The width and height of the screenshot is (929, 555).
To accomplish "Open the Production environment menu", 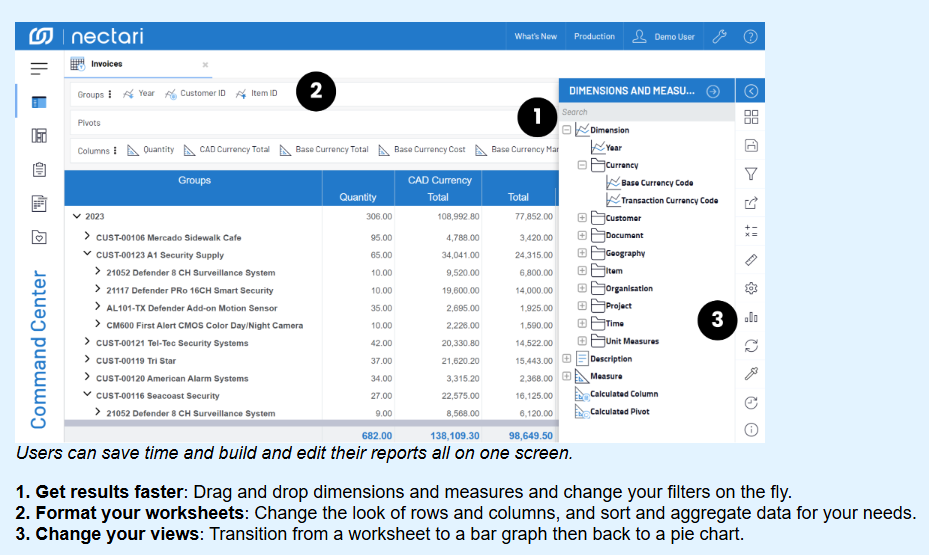I will click(x=594, y=36).
